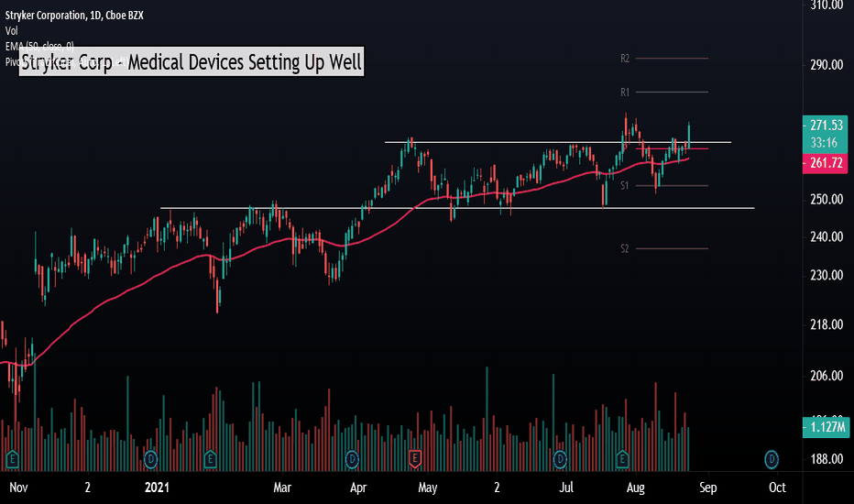
Task: Click the Sep label on time axis
Action: tap(708, 488)
